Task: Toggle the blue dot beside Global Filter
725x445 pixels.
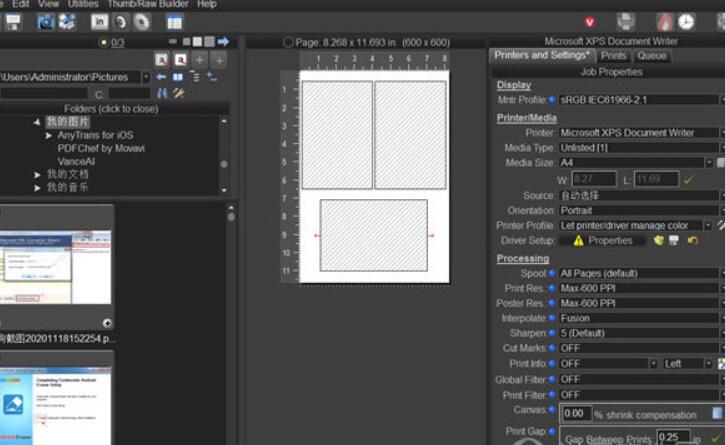Action: (x=552, y=379)
